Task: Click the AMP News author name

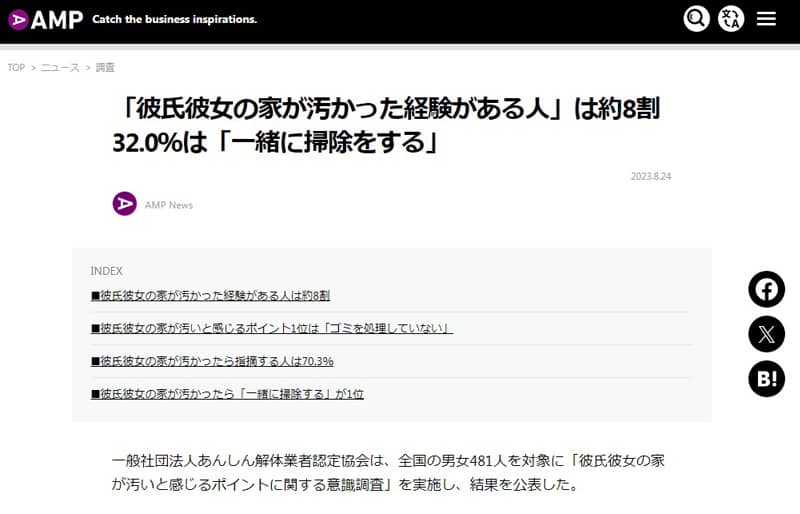Action: coord(169,205)
